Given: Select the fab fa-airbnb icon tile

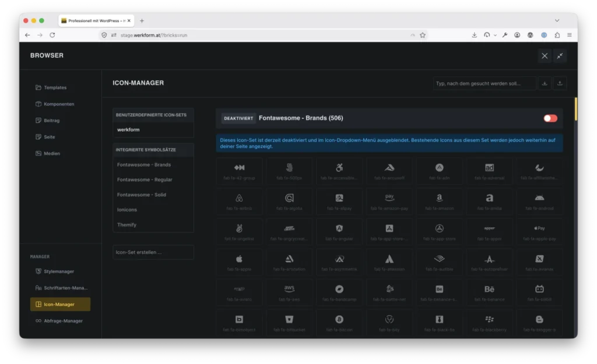Looking at the screenshot, I should pos(239,202).
